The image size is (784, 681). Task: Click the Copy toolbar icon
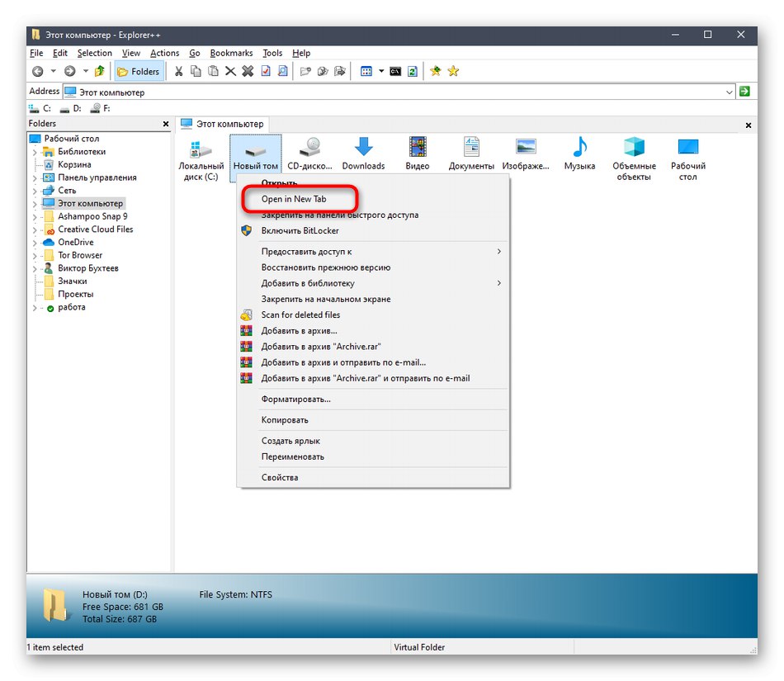click(x=196, y=72)
